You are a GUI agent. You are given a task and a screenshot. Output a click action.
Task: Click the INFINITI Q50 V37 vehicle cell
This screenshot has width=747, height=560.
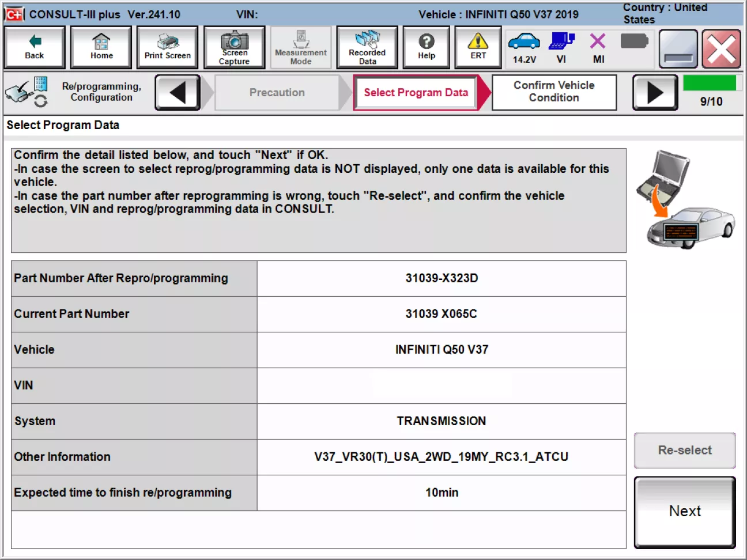coord(442,350)
